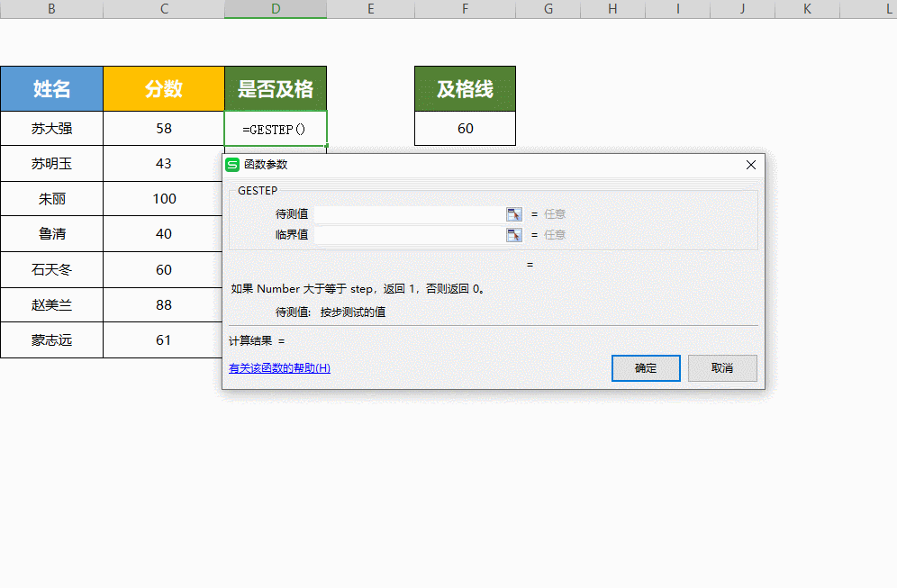The image size is (897, 588).
Task: Select the 及格线 header cell
Action: [x=465, y=88]
